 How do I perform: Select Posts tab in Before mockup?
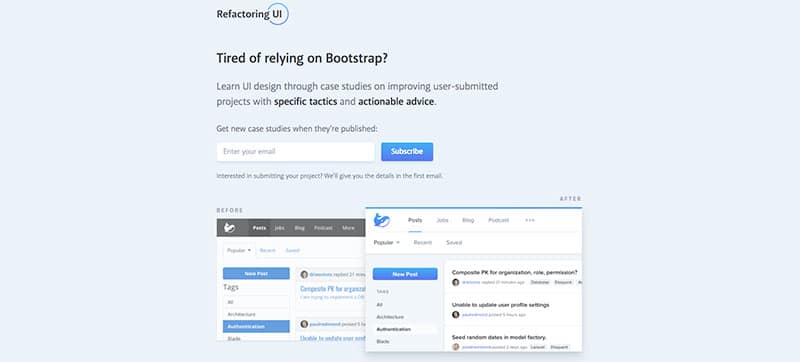(259, 228)
